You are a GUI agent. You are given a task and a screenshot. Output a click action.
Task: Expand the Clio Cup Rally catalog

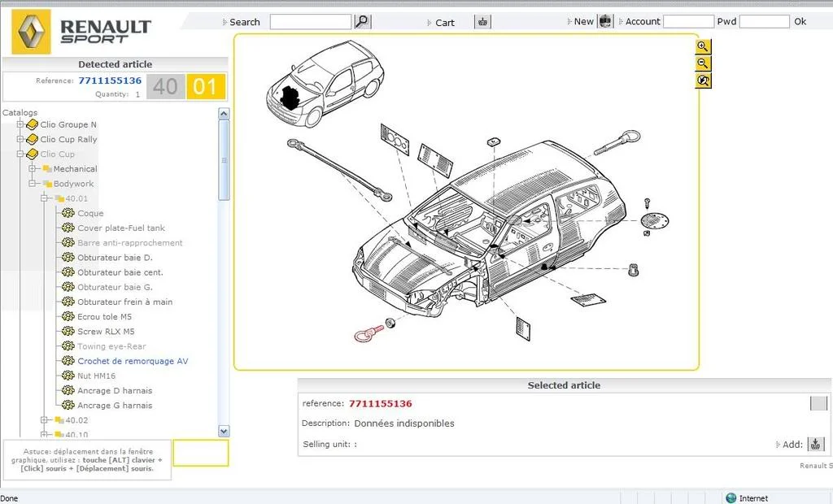(x=20, y=139)
